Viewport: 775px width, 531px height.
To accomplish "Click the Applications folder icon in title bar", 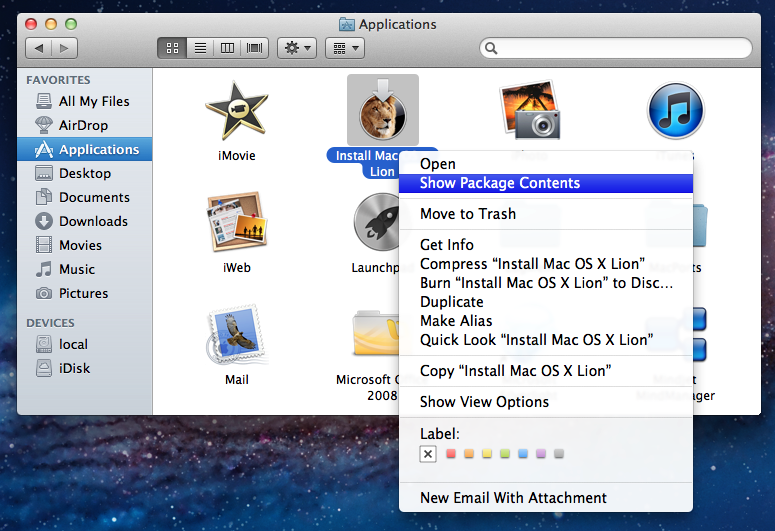I will click(346, 24).
